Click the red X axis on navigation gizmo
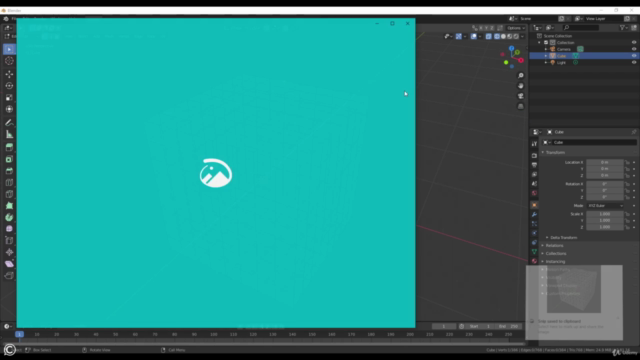The height and width of the screenshot is (360, 640). tap(521, 60)
